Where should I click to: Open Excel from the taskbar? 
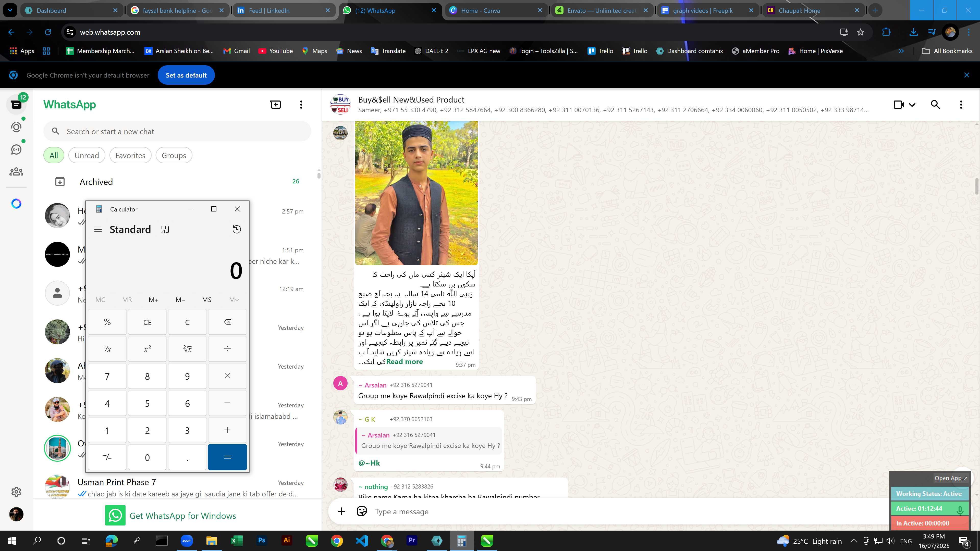(236, 540)
